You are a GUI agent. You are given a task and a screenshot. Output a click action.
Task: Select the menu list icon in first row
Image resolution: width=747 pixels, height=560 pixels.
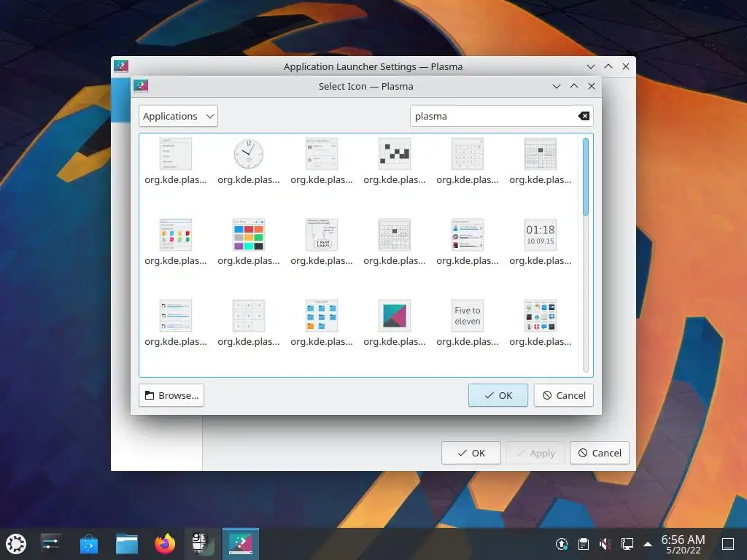click(175, 154)
